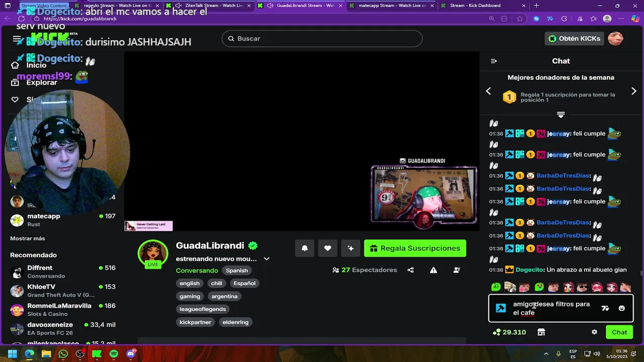This screenshot has height=362, width=644.
Task: Send message with the green Chat button
Action: pos(619,332)
